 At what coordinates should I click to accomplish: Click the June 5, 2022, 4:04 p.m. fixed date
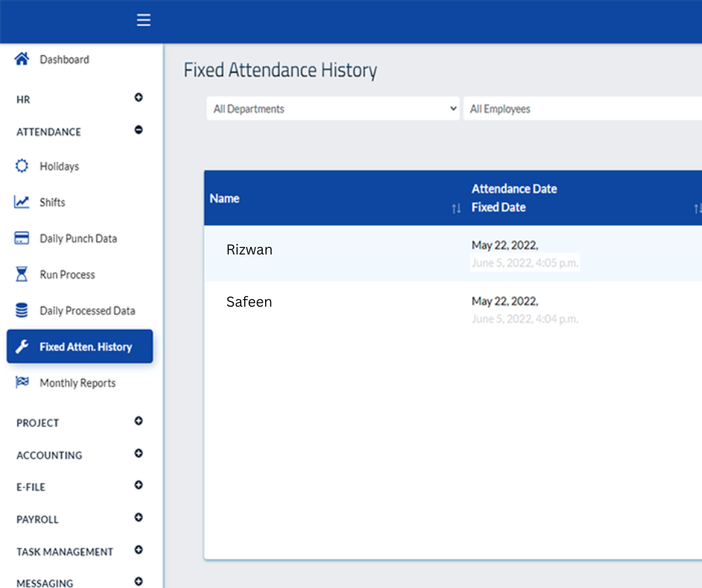click(x=525, y=319)
